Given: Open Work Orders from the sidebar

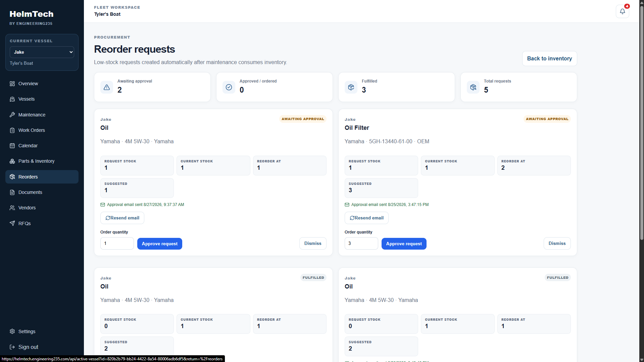Looking at the screenshot, I should (x=42, y=130).
